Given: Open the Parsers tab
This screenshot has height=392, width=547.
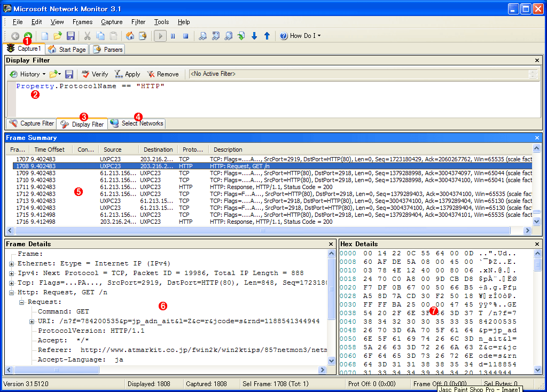Looking at the screenshot, I should point(107,50).
